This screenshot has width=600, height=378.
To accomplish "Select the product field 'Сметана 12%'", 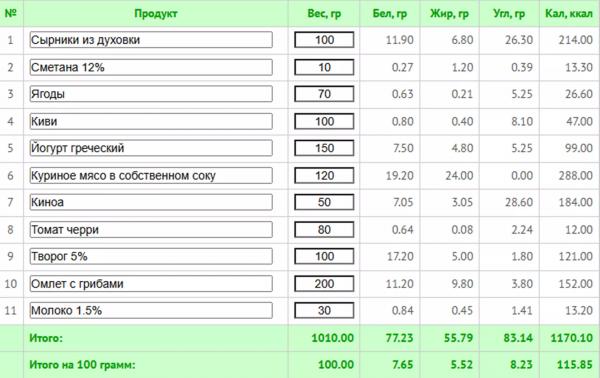I will coord(151,67).
